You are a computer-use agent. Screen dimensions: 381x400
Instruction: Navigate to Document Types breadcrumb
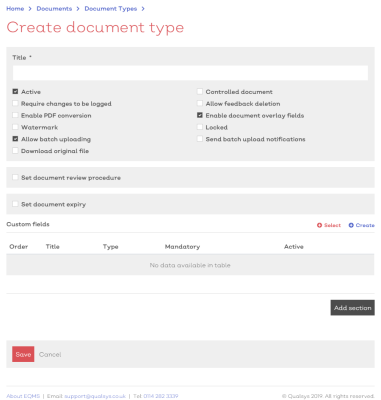pos(111,9)
